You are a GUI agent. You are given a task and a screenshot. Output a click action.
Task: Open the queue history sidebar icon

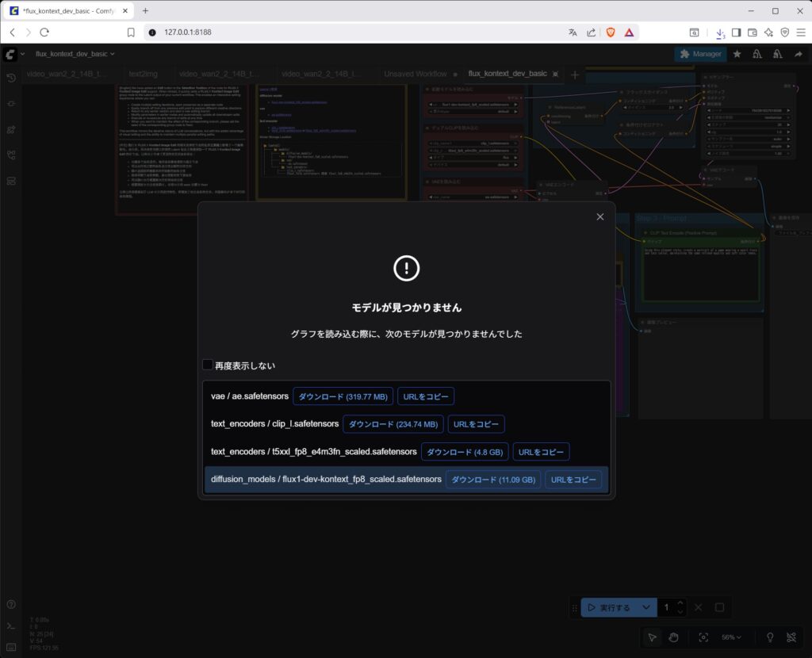click(11, 78)
